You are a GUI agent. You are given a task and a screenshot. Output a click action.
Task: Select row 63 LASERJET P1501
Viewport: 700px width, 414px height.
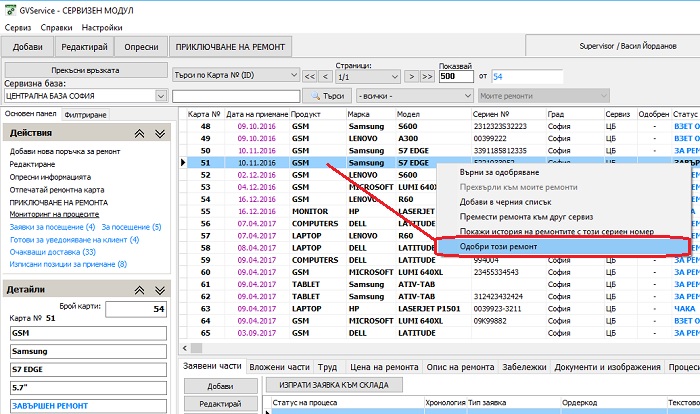pyautogui.click(x=439, y=309)
